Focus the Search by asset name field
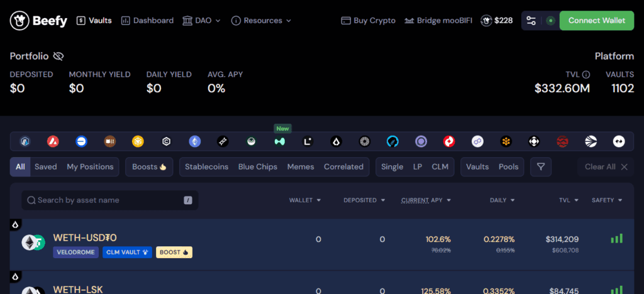Screen dimensions: 644x294 [110, 200]
